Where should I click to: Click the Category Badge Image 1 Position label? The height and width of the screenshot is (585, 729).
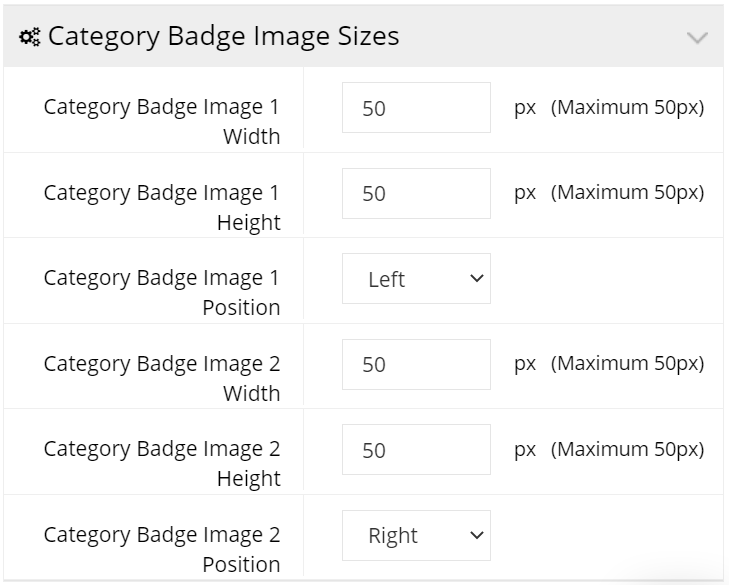[162, 292]
